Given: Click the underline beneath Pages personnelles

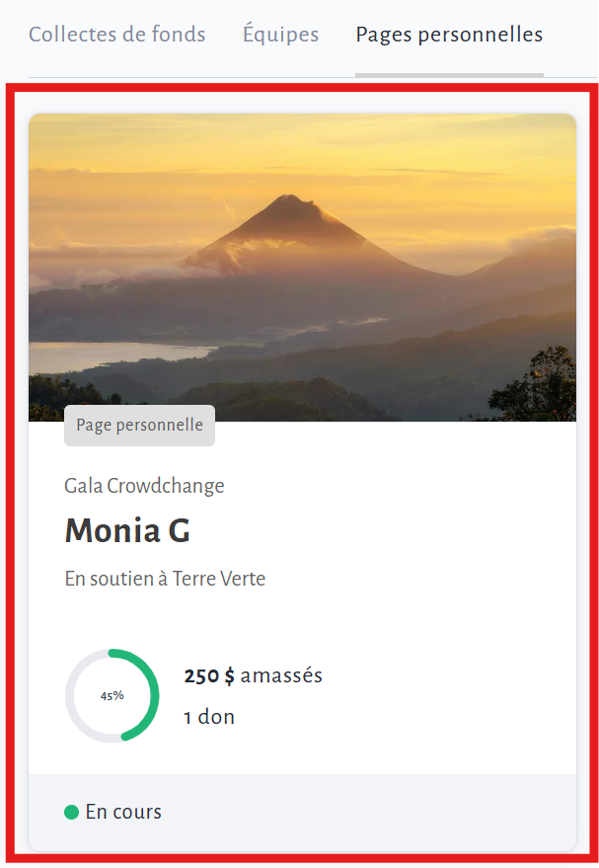Looking at the screenshot, I should pos(449,74).
